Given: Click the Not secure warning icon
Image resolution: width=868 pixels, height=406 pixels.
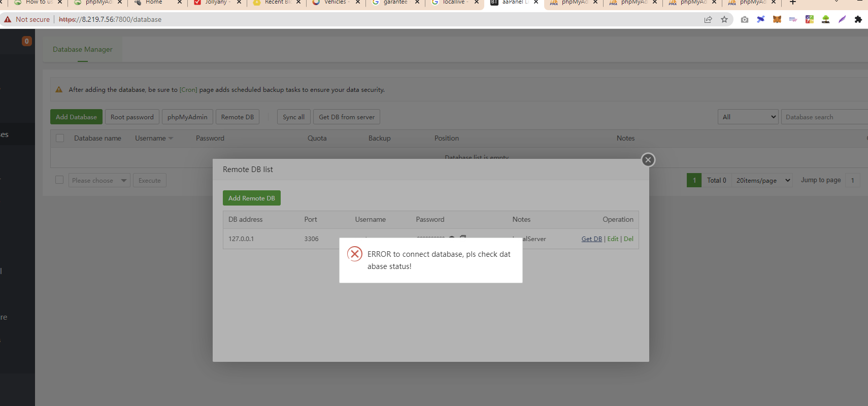Looking at the screenshot, I should (x=8, y=19).
